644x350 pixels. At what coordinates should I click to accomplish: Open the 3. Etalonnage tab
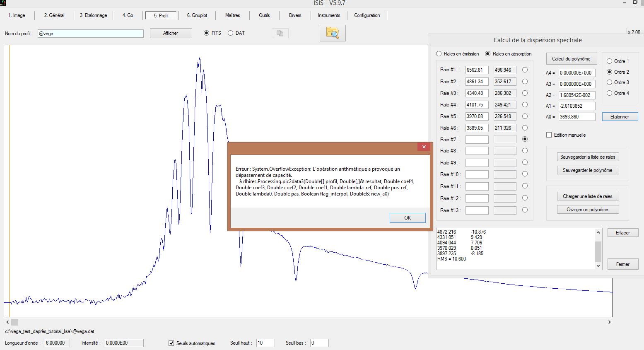click(93, 15)
